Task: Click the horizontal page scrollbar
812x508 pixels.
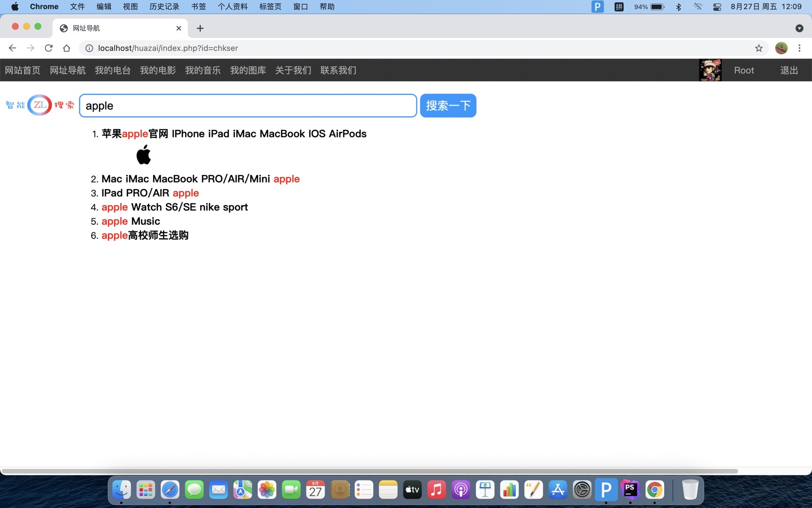Action: pos(369,471)
